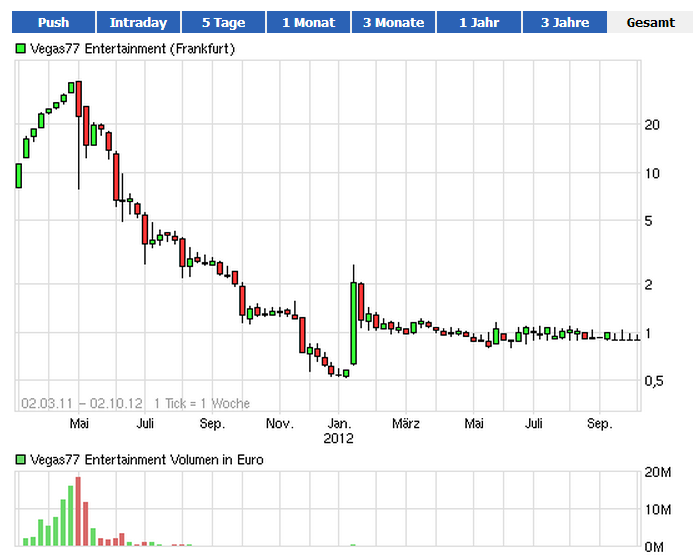Click the first green candlestick at chart start

point(19,176)
